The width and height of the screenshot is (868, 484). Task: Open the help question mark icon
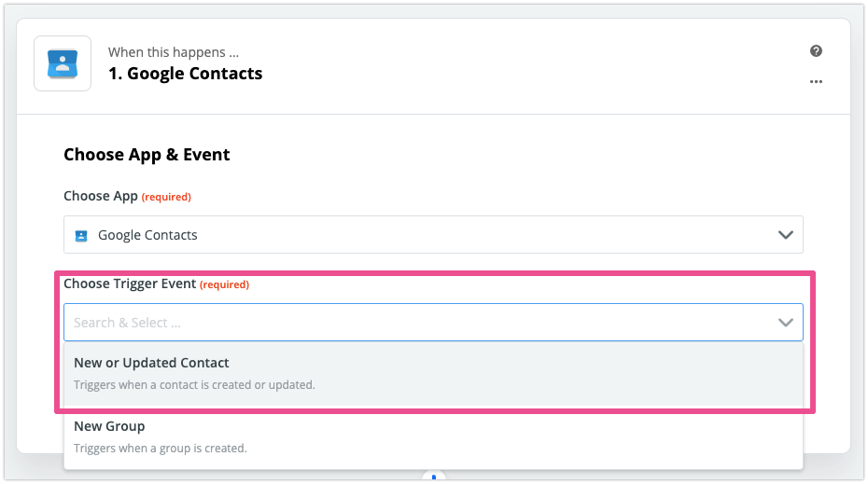point(816,51)
